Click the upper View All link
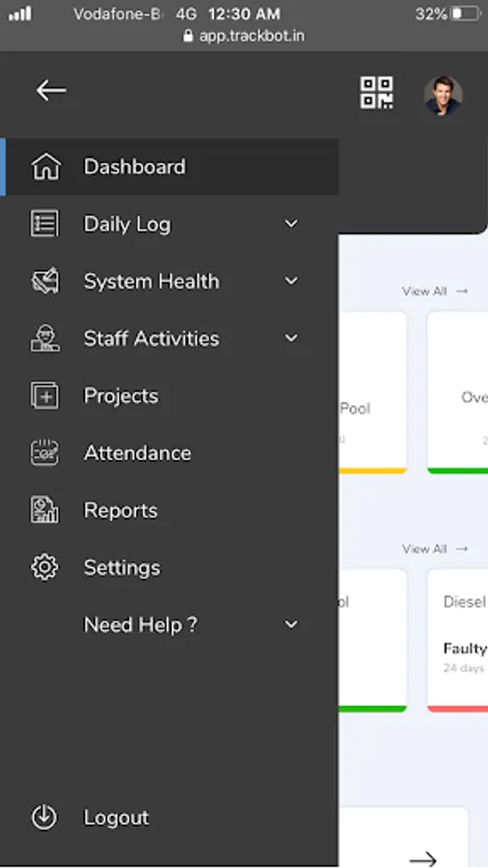 [435, 291]
